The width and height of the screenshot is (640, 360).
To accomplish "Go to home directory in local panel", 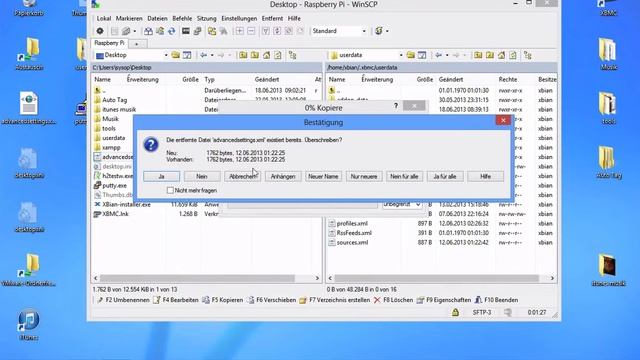I will pyautogui.click(x=267, y=55).
